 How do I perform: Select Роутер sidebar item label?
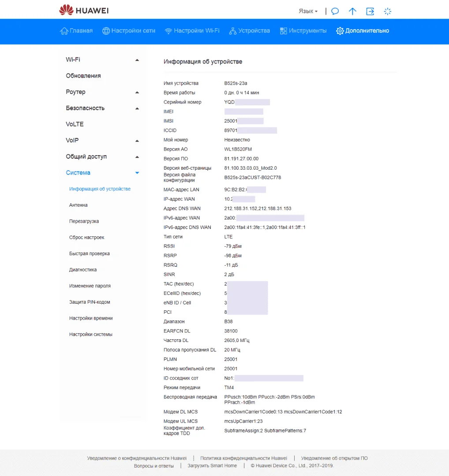pyautogui.click(x=76, y=92)
